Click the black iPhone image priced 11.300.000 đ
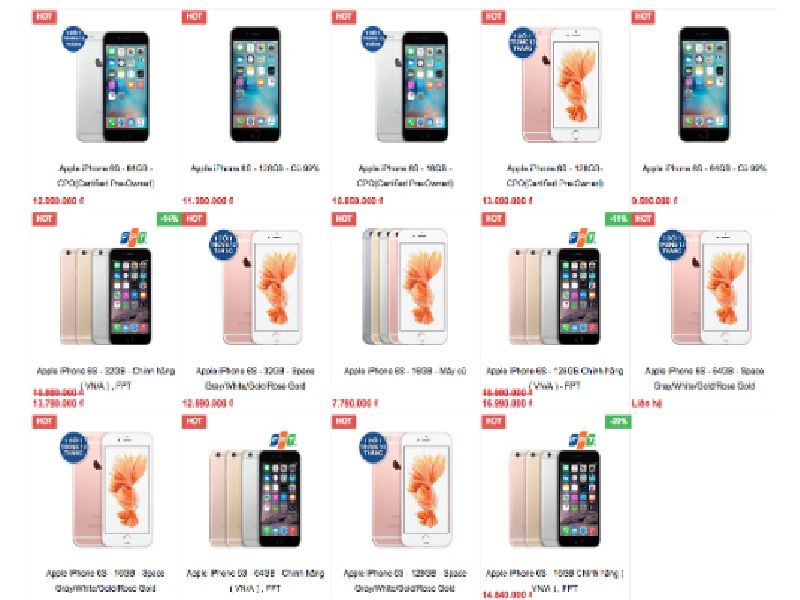 coord(255,84)
